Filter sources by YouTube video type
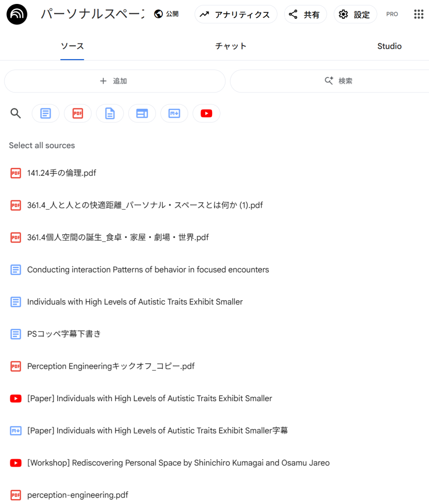Screen dimensions: 429x504 coord(206,114)
